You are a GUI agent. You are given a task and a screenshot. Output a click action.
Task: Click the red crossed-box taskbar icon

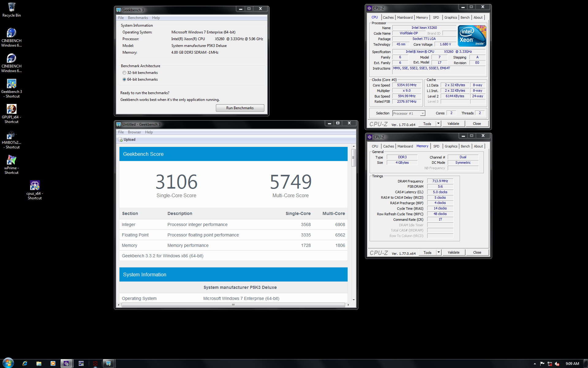pyautogui.click(x=95, y=363)
